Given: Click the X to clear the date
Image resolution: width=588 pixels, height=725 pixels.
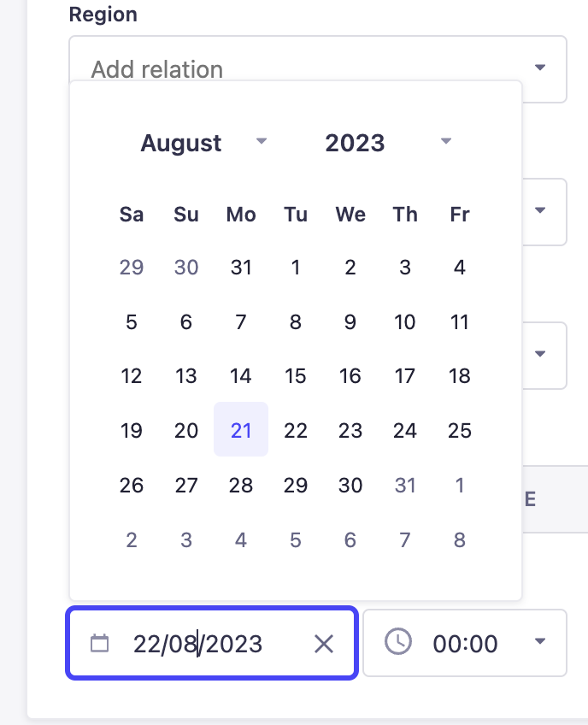Looking at the screenshot, I should [324, 644].
